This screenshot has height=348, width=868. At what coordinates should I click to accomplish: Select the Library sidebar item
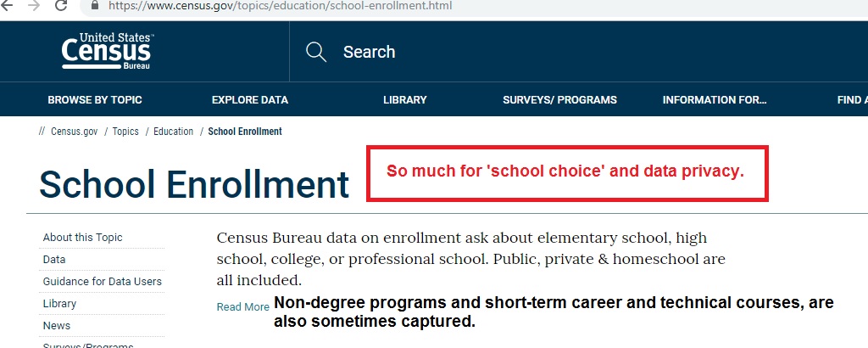(x=59, y=304)
